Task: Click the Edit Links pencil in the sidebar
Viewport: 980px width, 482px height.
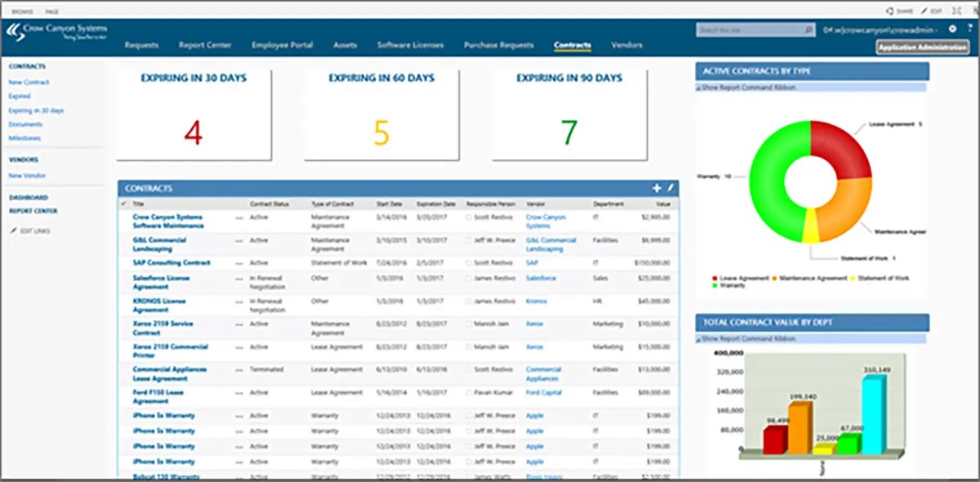Action: pyautogui.click(x=13, y=231)
